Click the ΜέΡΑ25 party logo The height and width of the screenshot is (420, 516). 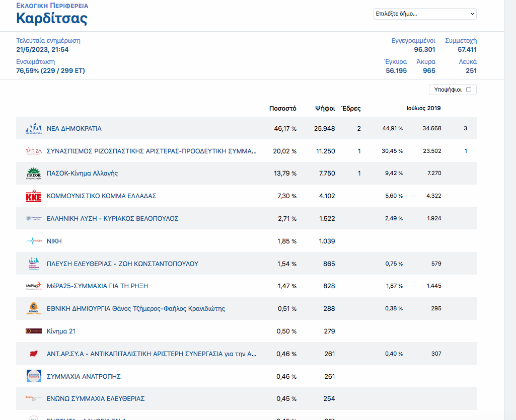pos(34,286)
